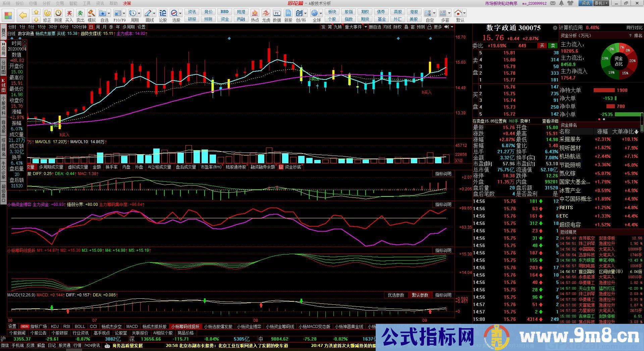644x351 pixels.
Task: Expand the 委托 dropdown arrow
Action: tap(606, 3)
